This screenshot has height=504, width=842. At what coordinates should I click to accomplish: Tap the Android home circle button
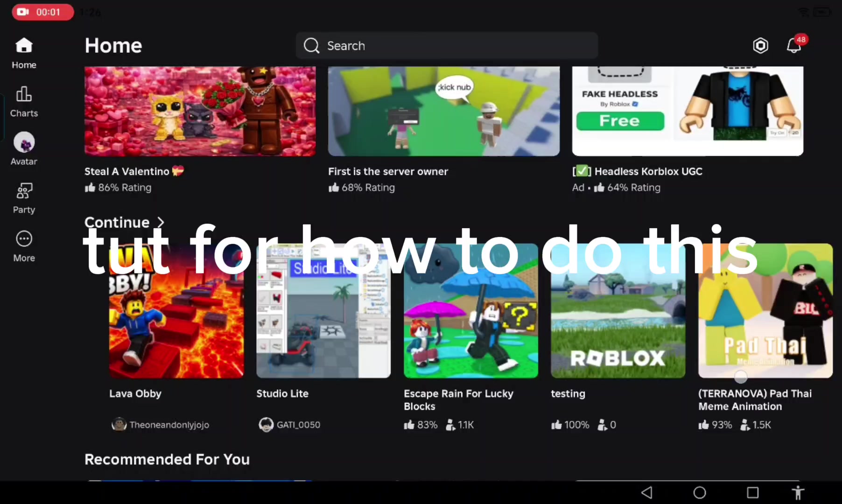pos(699,492)
